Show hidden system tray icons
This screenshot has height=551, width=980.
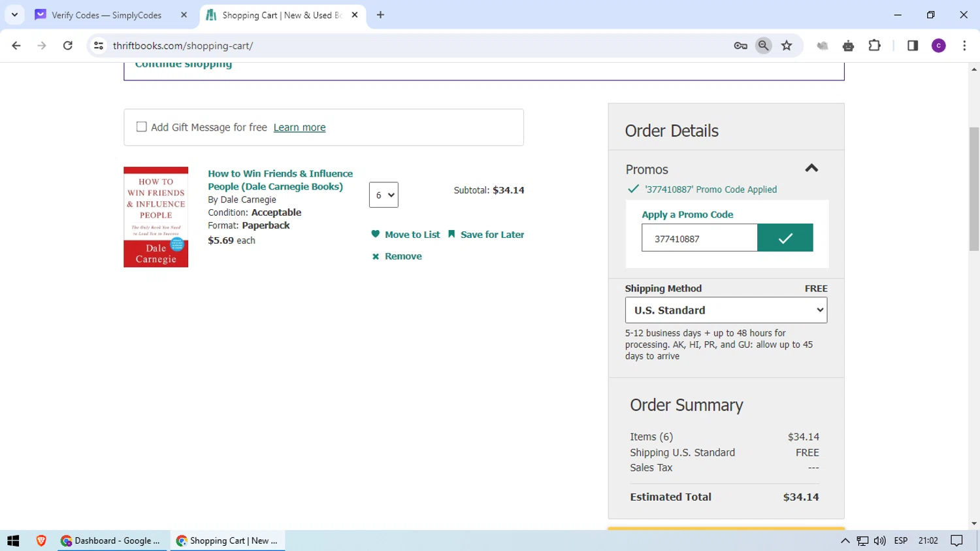tap(845, 541)
